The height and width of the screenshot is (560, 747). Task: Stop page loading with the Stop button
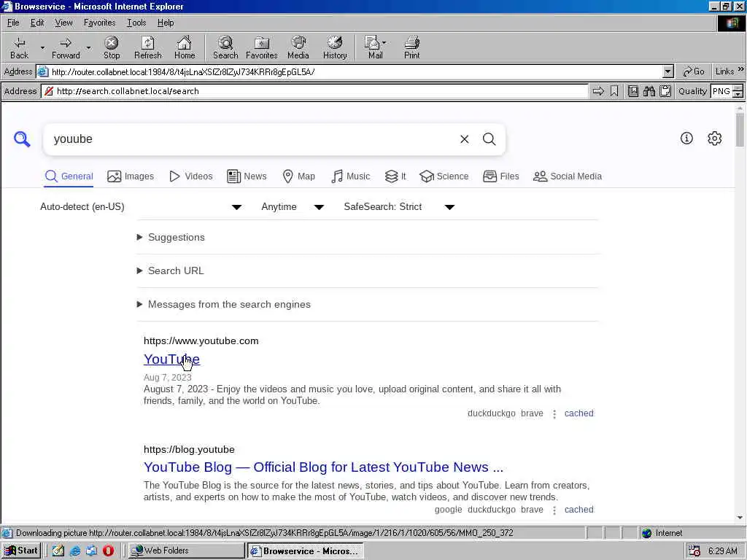(x=112, y=47)
